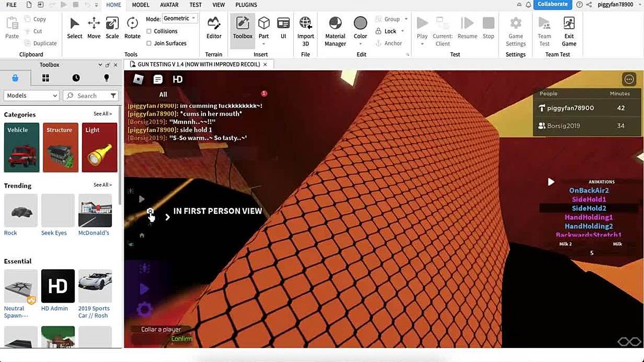Enable the Collisions checkbox

pyautogui.click(x=149, y=31)
